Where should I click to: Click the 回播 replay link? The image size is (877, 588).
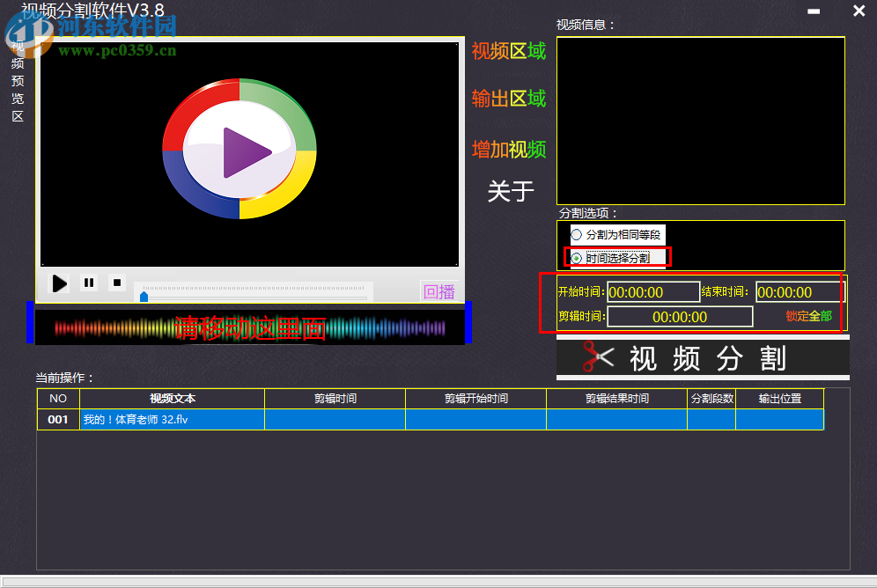point(438,291)
